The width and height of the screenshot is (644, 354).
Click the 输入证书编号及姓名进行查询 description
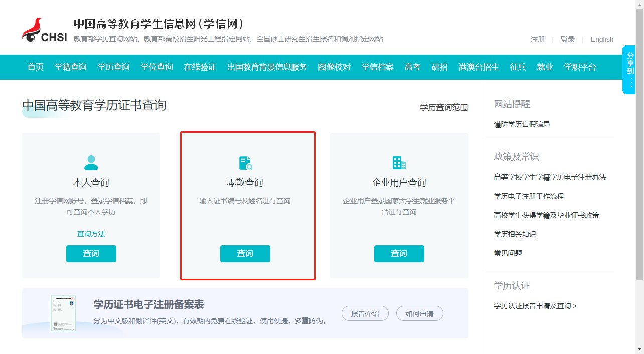[x=245, y=201]
